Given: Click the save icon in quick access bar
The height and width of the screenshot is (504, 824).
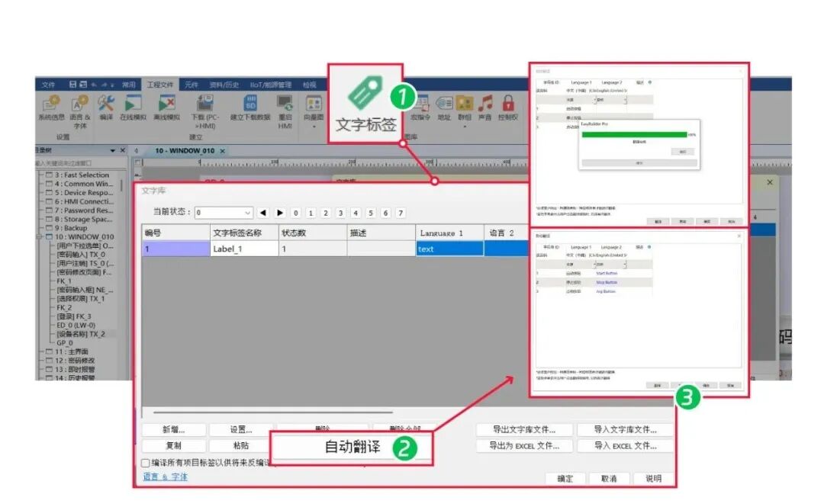Looking at the screenshot, I should tap(73, 84).
